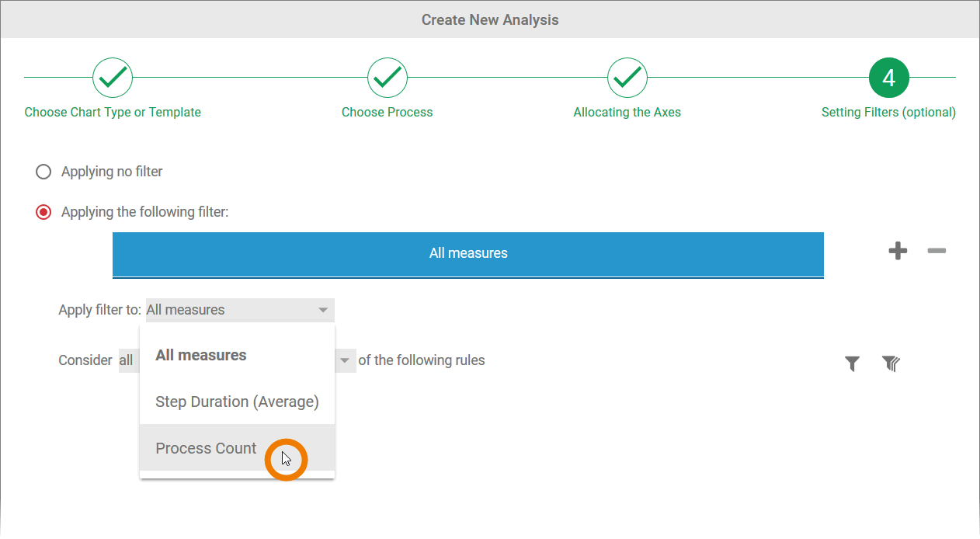The height and width of the screenshot is (539, 980).
Task: Click step 2 green checkmark circle
Action: (387, 77)
